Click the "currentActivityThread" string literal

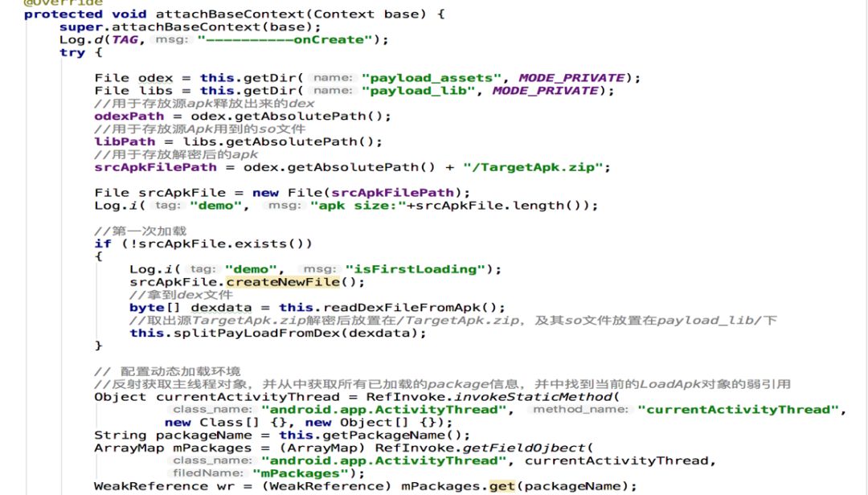coord(739,410)
